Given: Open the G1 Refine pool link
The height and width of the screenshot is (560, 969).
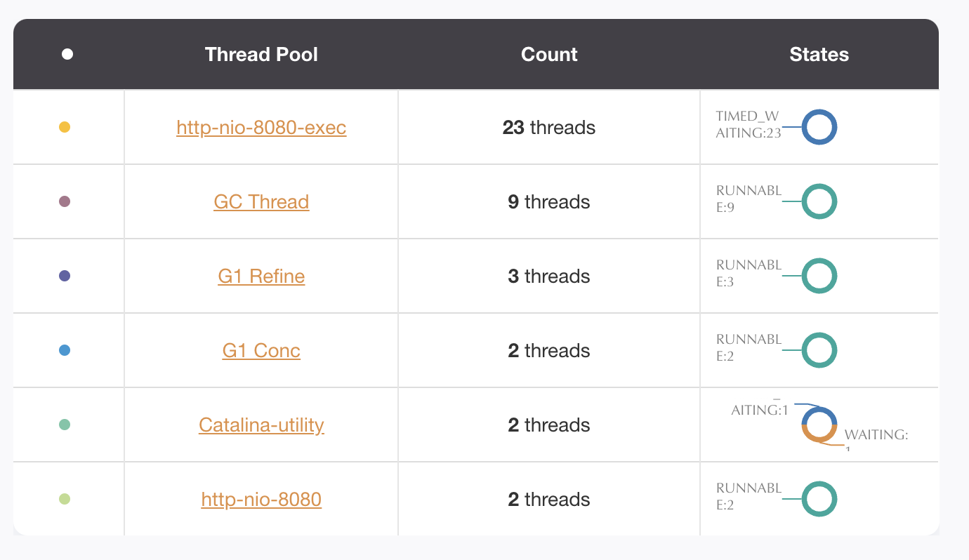Looking at the screenshot, I should pos(261,276).
